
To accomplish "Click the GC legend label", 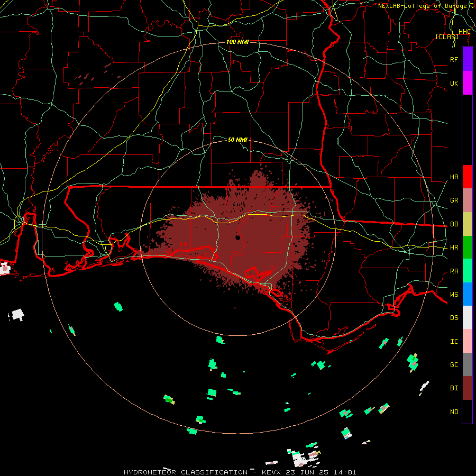I will click(x=454, y=365).
